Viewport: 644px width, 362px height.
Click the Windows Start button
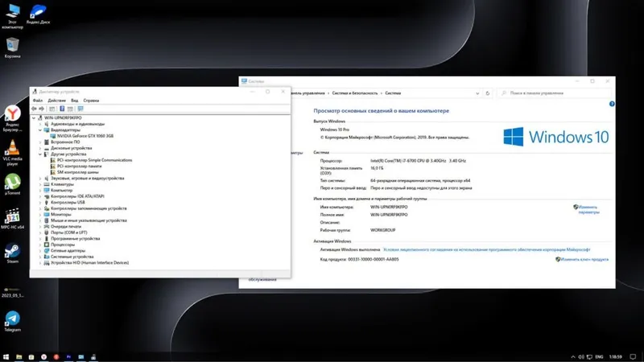[x=6, y=357]
